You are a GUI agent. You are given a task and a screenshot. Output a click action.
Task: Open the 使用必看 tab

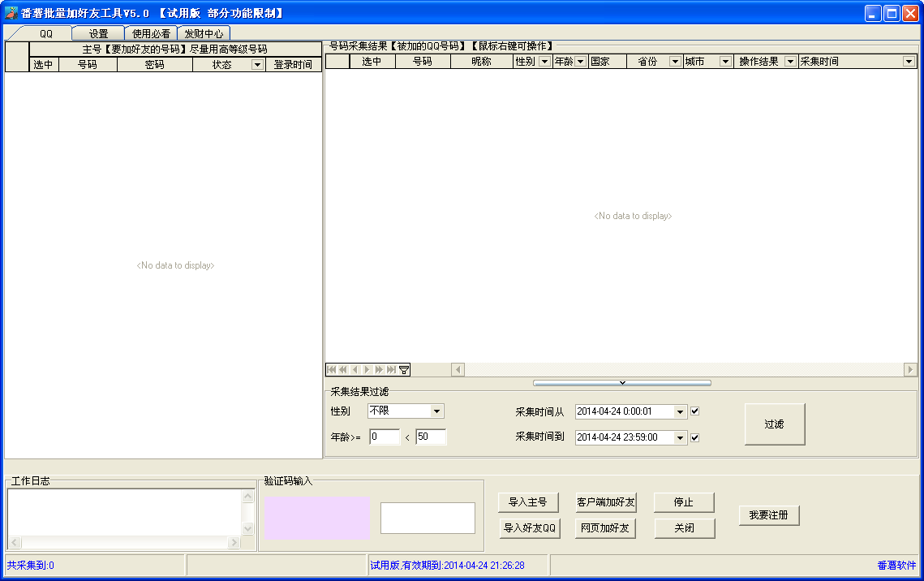pyautogui.click(x=151, y=33)
